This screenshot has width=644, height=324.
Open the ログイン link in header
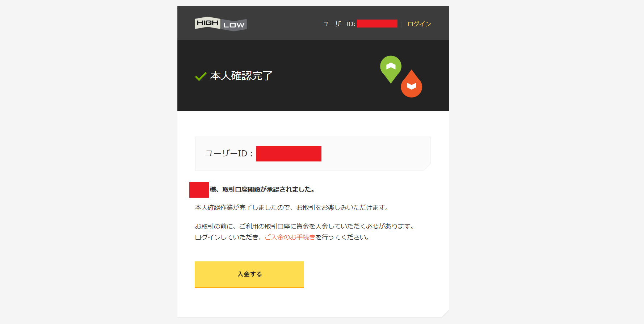point(419,24)
